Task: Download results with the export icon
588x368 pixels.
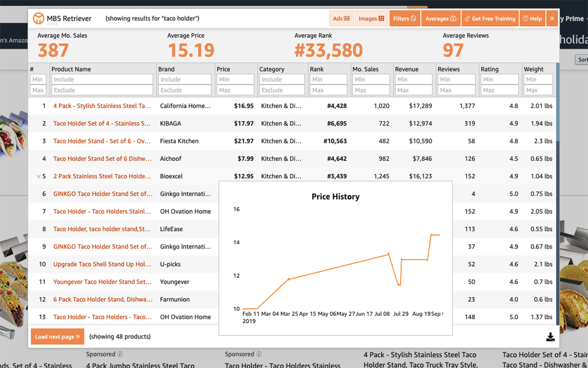Action: [x=550, y=337]
